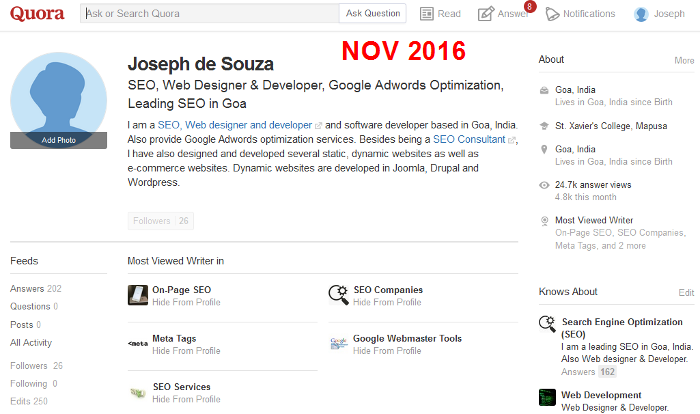The image size is (700, 414).
Task: Open the Meta Tags topic
Action: (174, 339)
